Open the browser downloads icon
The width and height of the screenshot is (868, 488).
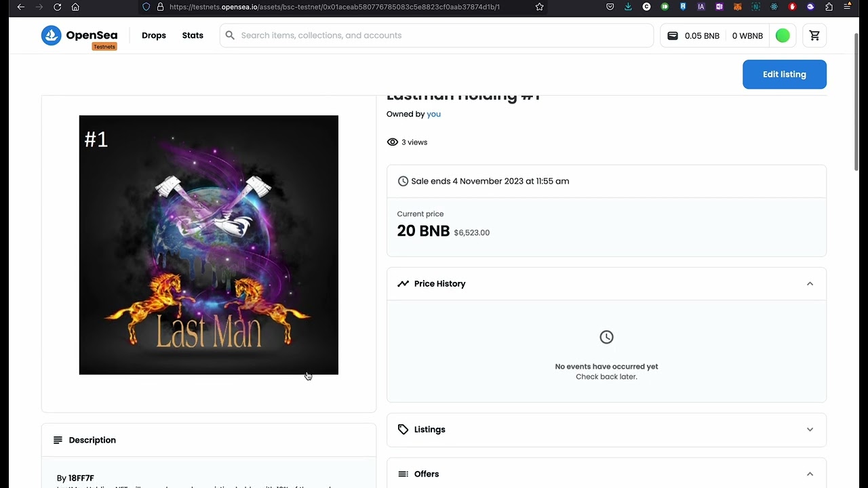[628, 7]
